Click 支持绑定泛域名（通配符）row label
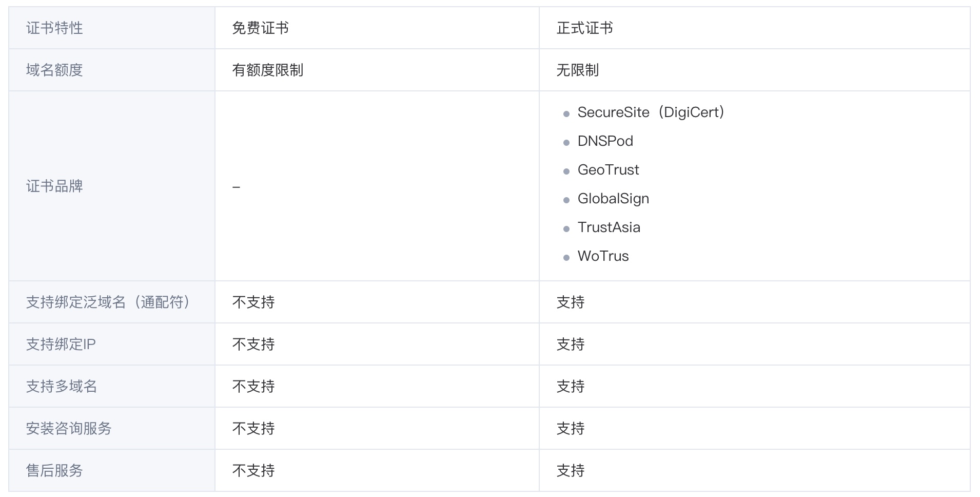Image resolution: width=980 pixels, height=497 pixels. (108, 302)
